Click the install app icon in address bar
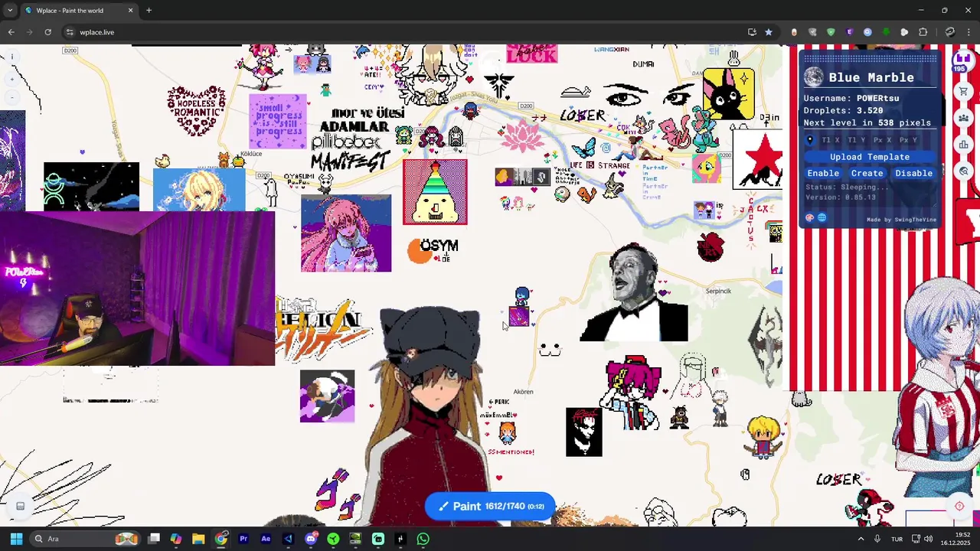The width and height of the screenshot is (980, 551). point(752,32)
